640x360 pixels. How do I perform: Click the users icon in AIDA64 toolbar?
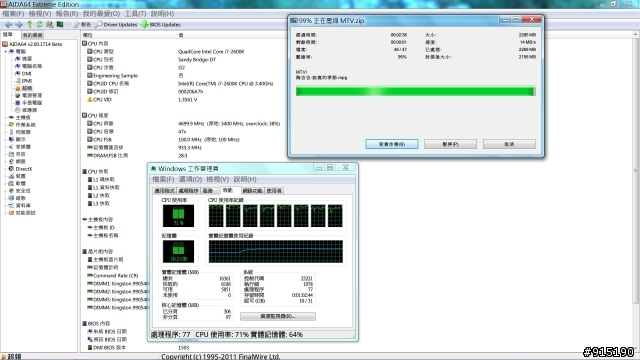click(50, 24)
